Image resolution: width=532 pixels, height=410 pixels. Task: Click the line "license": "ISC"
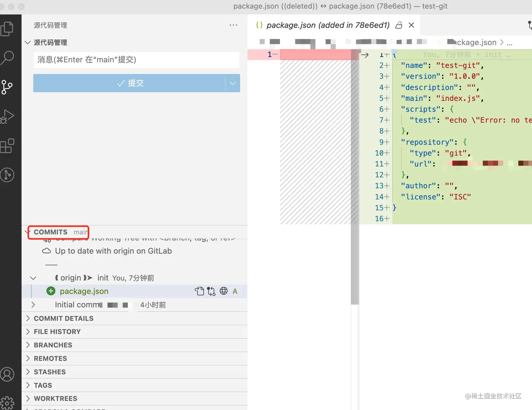[436, 197]
